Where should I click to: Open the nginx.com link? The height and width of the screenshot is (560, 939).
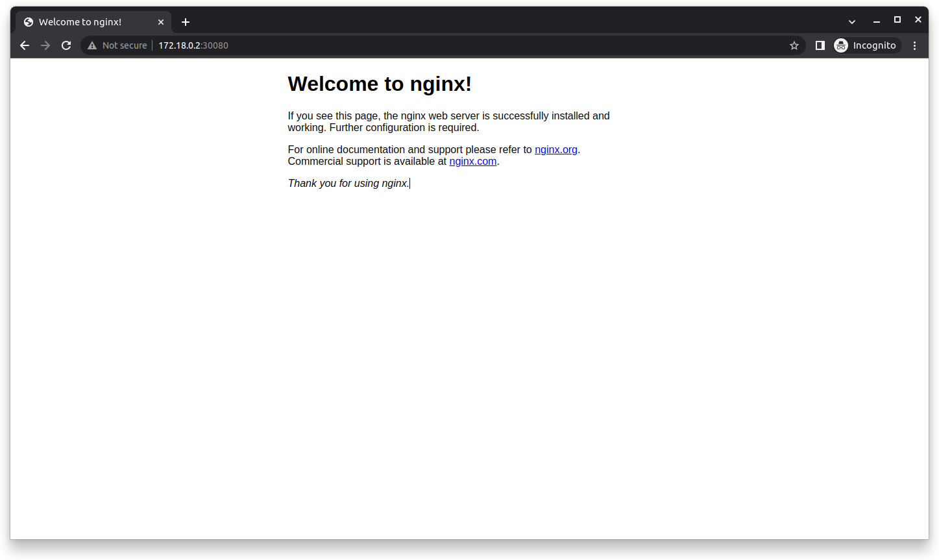(473, 161)
